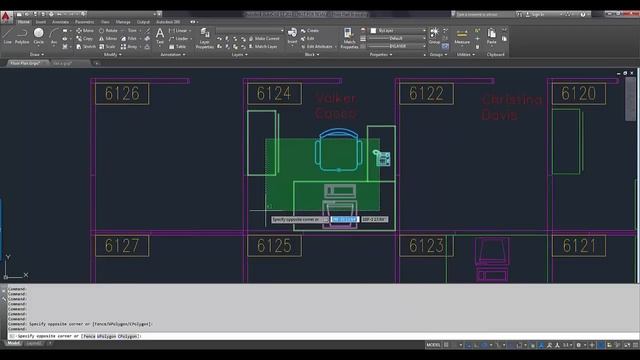Screen dimensions: 640x360
Task: Expand the Modify panel
Action: [113, 54]
